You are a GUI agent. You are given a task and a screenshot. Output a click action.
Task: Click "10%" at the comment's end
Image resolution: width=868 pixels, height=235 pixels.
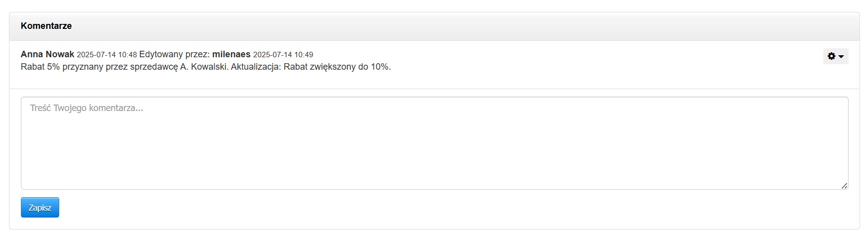click(x=381, y=67)
